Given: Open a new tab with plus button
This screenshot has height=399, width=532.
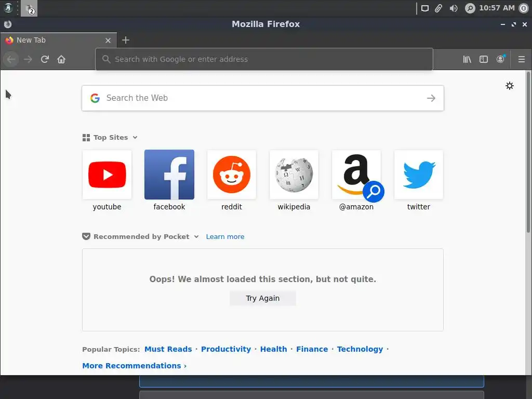Looking at the screenshot, I should click(126, 40).
